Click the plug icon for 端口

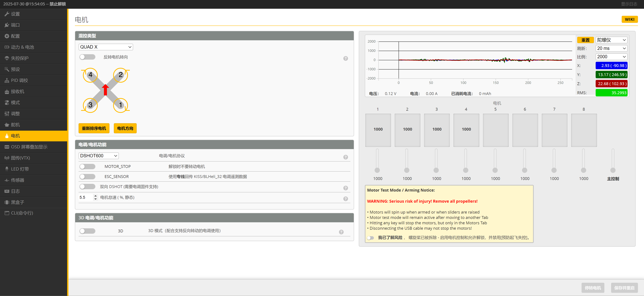(7, 25)
